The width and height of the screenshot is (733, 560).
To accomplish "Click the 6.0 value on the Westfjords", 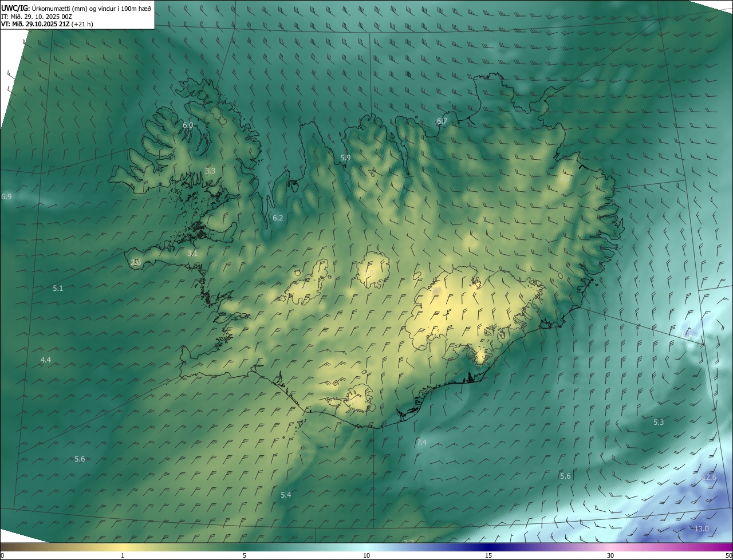I will [x=188, y=125].
